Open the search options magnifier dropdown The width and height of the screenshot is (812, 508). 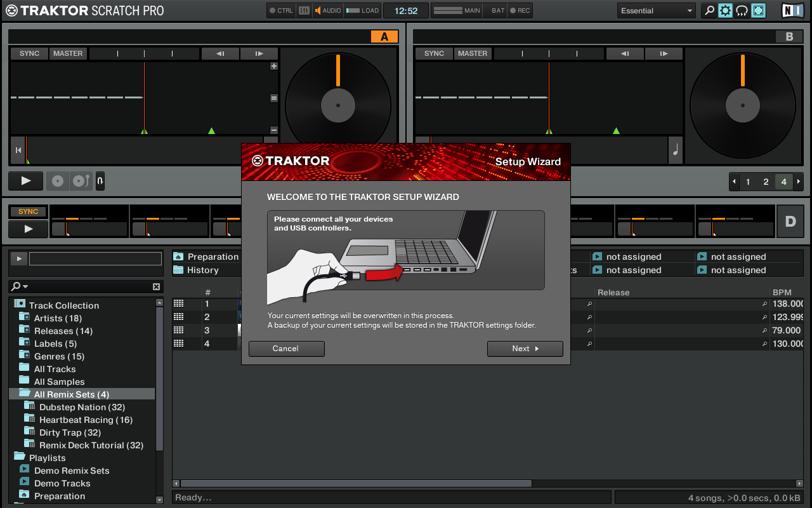click(x=20, y=286)
